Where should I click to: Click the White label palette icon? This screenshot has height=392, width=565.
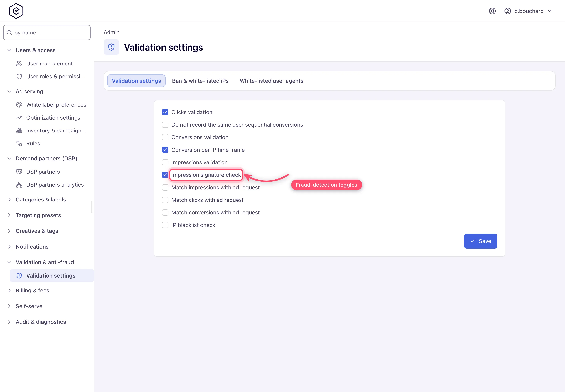pos(19,105)
